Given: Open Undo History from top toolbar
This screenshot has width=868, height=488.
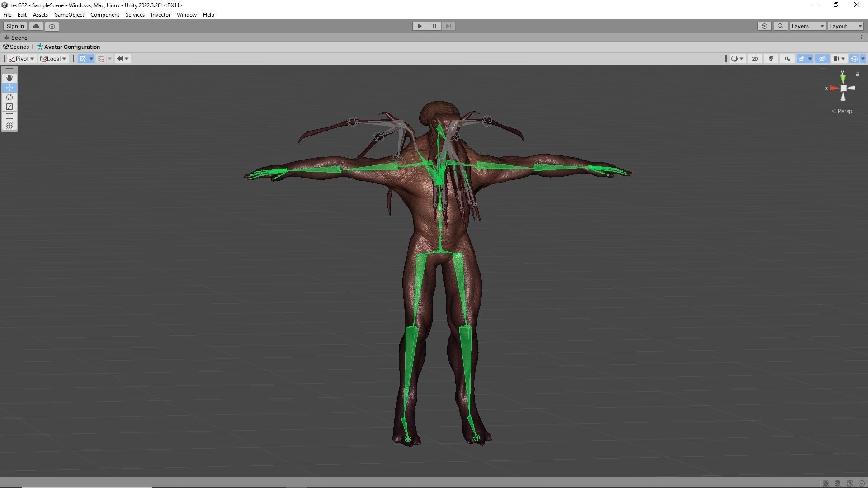Looking at the screenshot, I should click(x=764, y=26).
